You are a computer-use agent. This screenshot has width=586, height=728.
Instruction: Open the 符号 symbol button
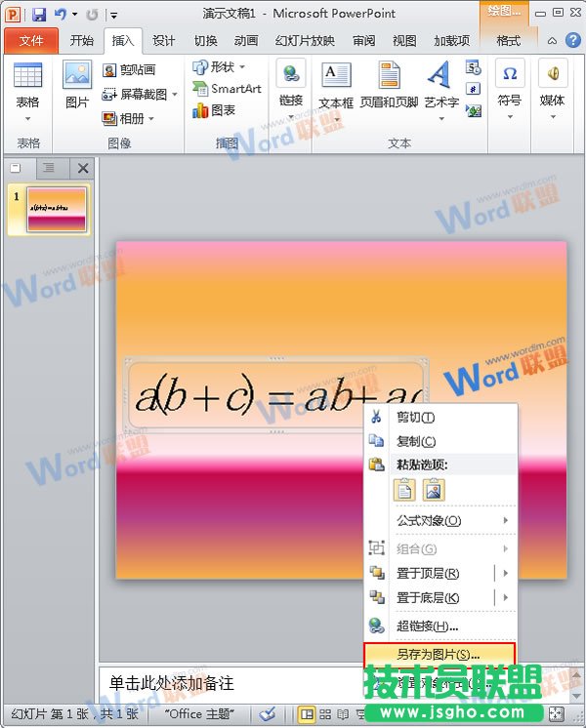pyautogui.click(x=510, y=89)
